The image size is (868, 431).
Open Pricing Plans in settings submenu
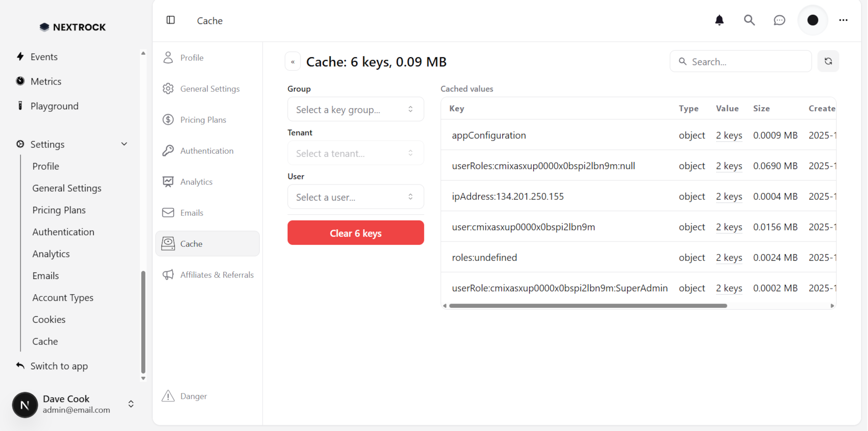[x=59, y=210]
